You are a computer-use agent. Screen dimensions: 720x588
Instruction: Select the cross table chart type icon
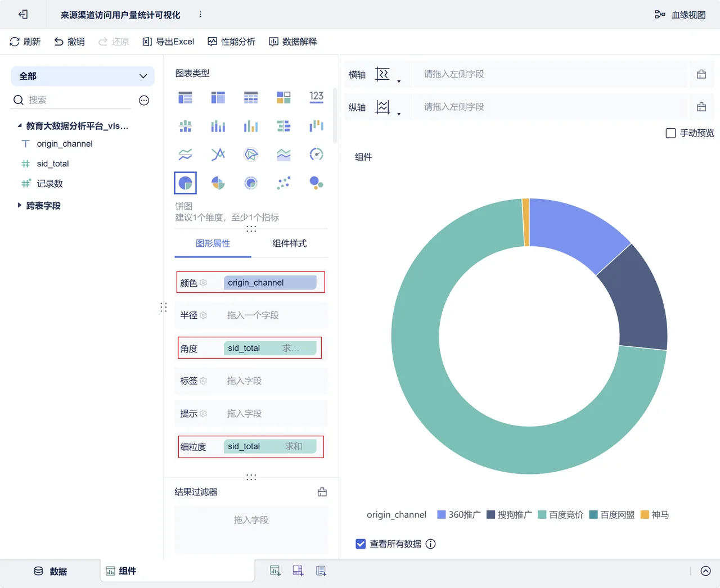point(218,97)
